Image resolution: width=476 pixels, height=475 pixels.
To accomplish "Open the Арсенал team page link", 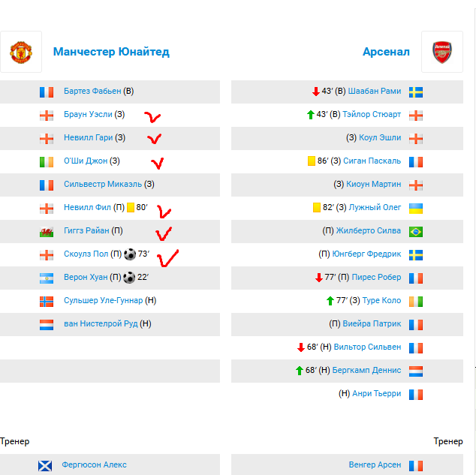I will [386, 52].
